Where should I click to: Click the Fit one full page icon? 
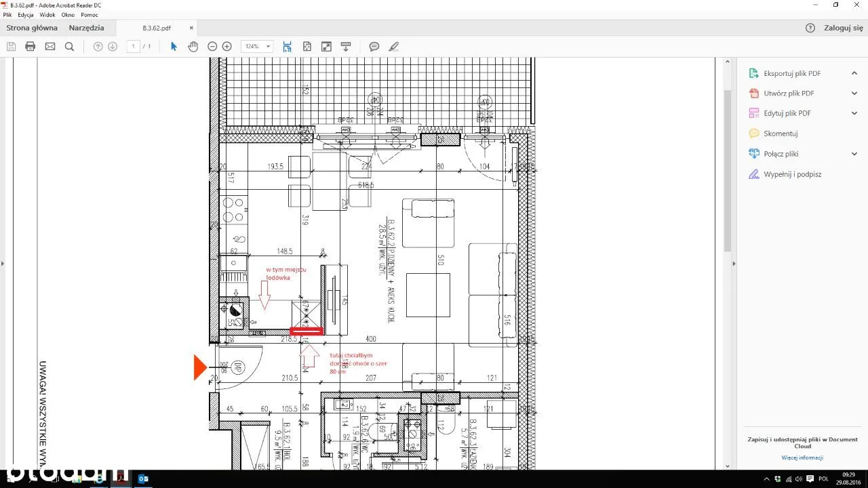pyautogui.click(x=307, y=46)
